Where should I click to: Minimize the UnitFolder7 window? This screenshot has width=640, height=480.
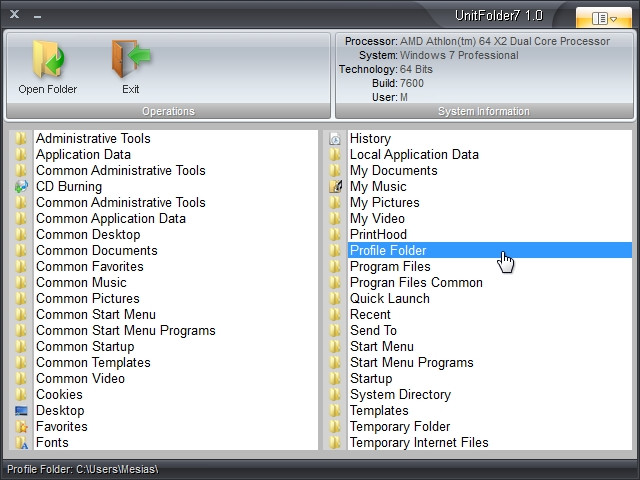38,16
